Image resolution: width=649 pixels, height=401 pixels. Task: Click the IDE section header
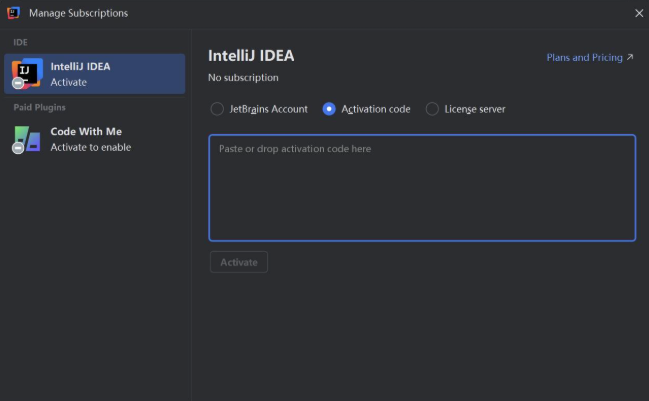[20, 43]
